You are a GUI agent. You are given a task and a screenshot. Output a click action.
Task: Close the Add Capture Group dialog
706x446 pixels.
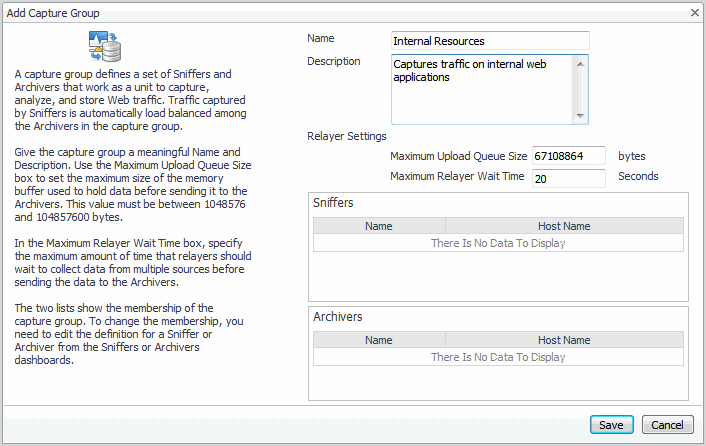695,12
